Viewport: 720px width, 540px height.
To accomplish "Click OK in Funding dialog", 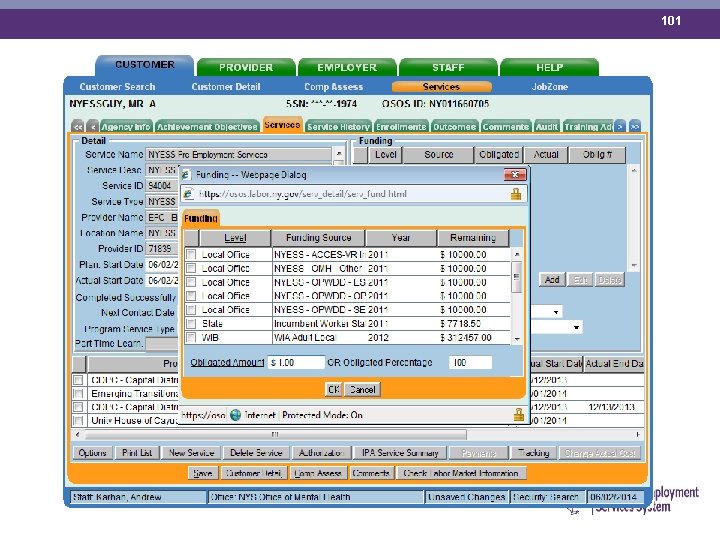I will pos(334,390).
